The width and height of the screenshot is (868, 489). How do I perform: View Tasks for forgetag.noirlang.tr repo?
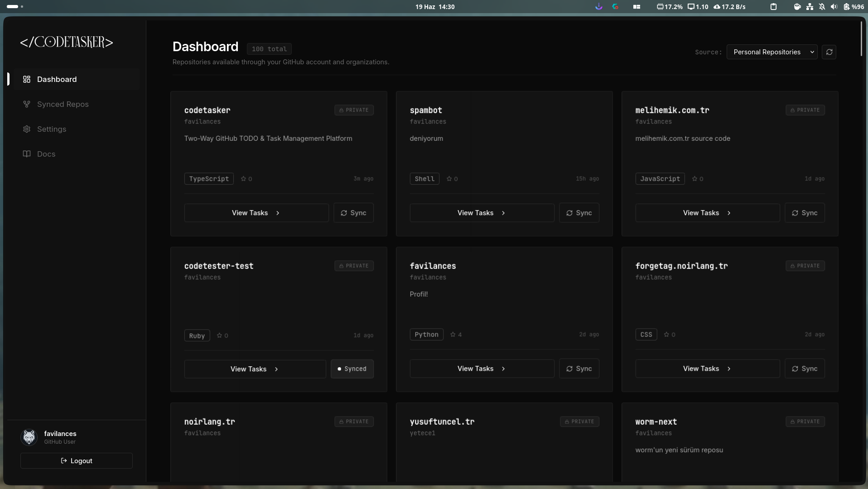coord(708,369)
